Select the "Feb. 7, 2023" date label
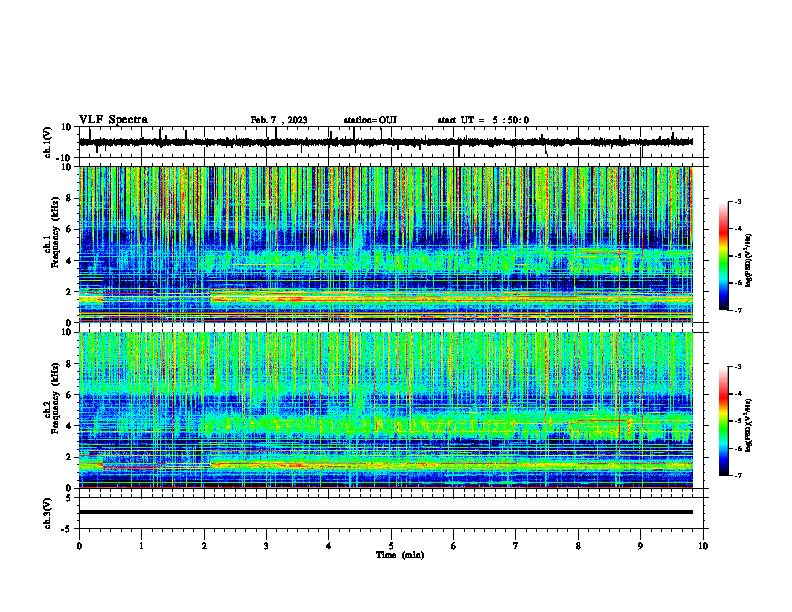Image resolution: width=792 pixels, height=612 pixels. (x=279, y=120)
